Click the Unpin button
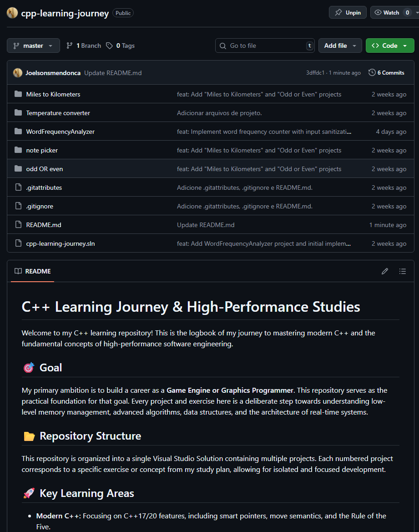Viewport: 419px width, 532px height. pos(348,13)
